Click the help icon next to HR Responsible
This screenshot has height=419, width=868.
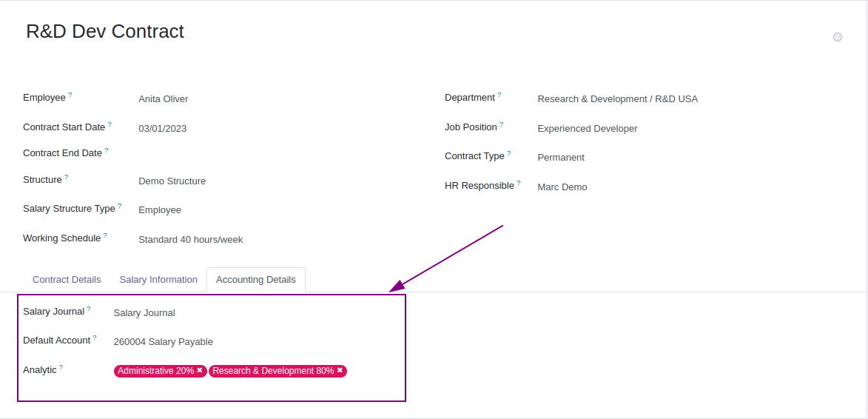519,183
